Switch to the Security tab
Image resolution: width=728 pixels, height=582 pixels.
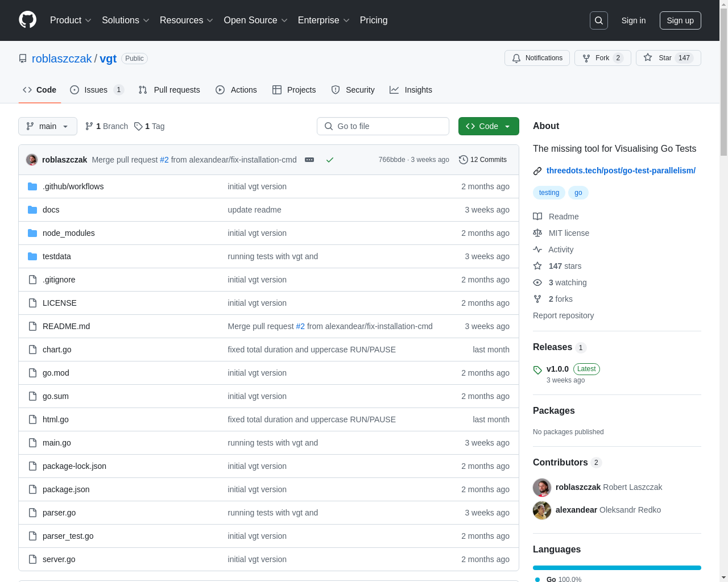(353, 90)
